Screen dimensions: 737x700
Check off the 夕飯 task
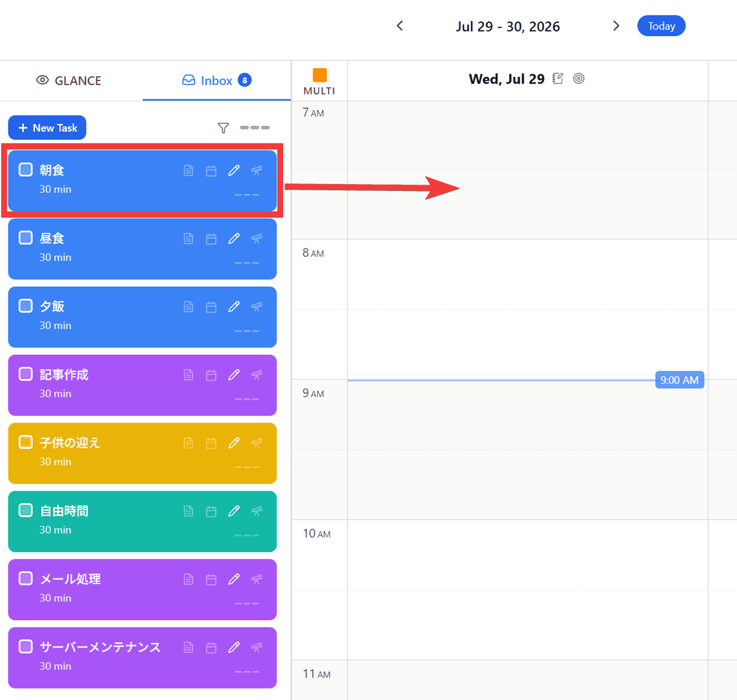[x=26, y=306]
